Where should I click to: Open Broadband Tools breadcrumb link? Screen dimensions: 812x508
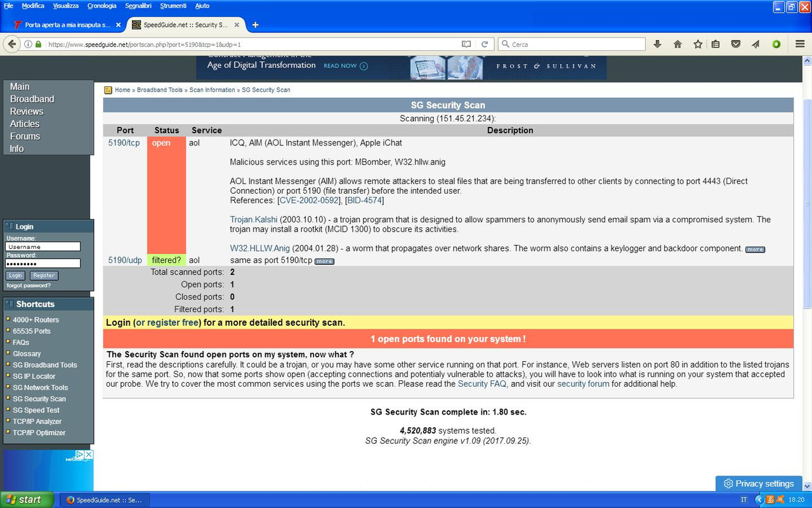point(160,90)
